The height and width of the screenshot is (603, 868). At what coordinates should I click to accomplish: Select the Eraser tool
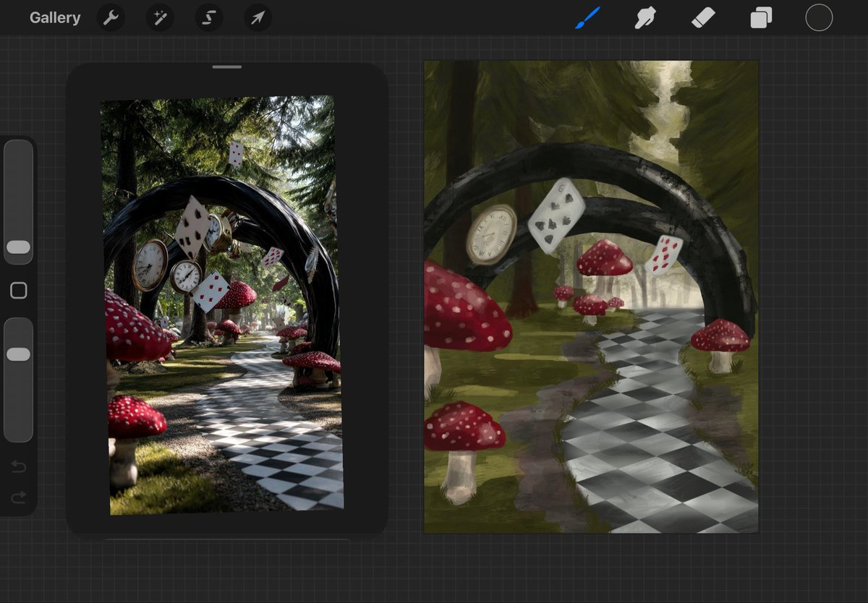tap(703, 18)
